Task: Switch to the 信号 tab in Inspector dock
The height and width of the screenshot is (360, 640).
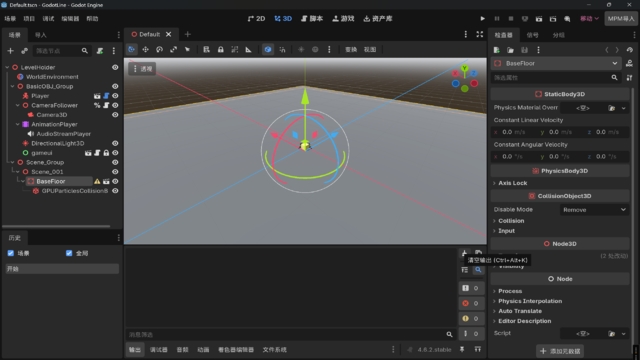Action: (532, 35)
